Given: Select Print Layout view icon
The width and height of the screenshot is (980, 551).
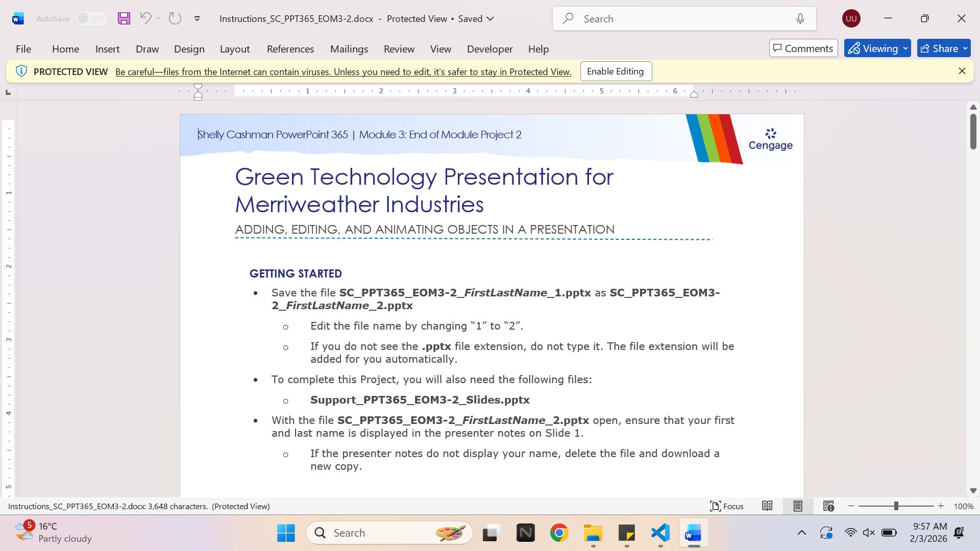Looking at the screenshot, I should (798, 506).
